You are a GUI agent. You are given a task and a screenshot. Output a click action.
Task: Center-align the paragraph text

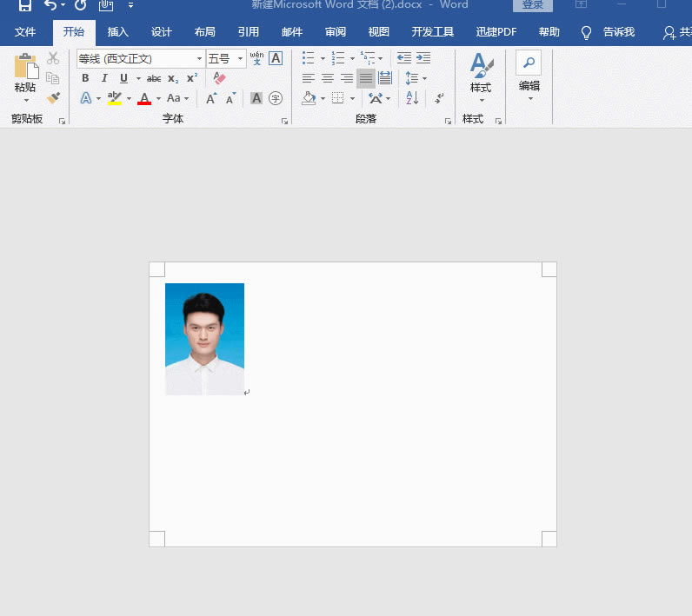[328, 78]
